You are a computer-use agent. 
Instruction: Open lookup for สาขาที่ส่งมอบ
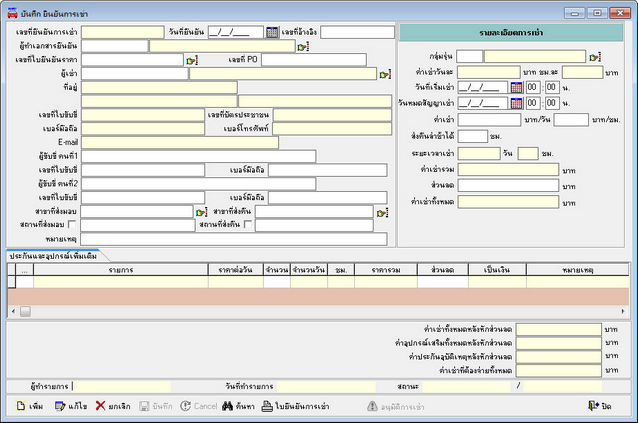[201, 212]
